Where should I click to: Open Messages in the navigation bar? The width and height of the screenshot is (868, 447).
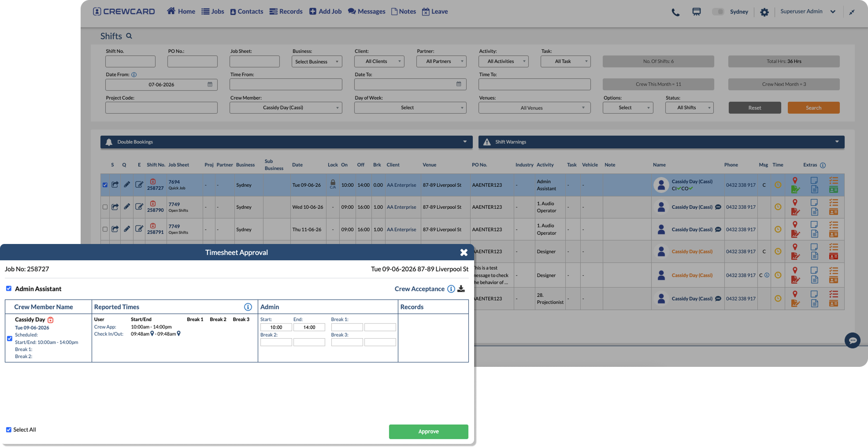pos(367,11)
